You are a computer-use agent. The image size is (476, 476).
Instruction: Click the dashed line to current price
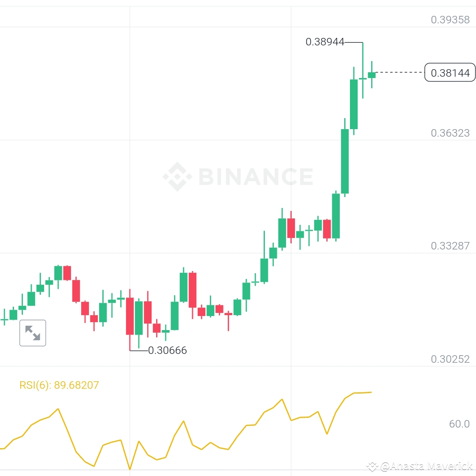[401, 73]
